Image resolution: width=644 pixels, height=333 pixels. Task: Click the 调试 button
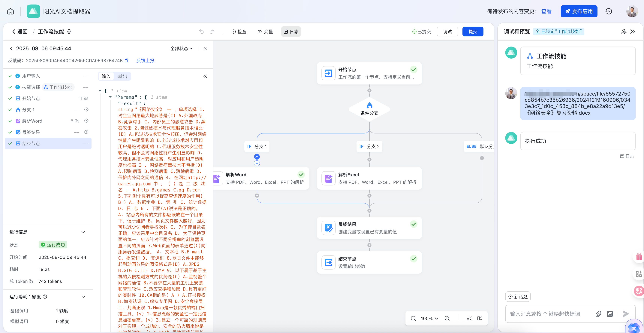tap(447, 32)
